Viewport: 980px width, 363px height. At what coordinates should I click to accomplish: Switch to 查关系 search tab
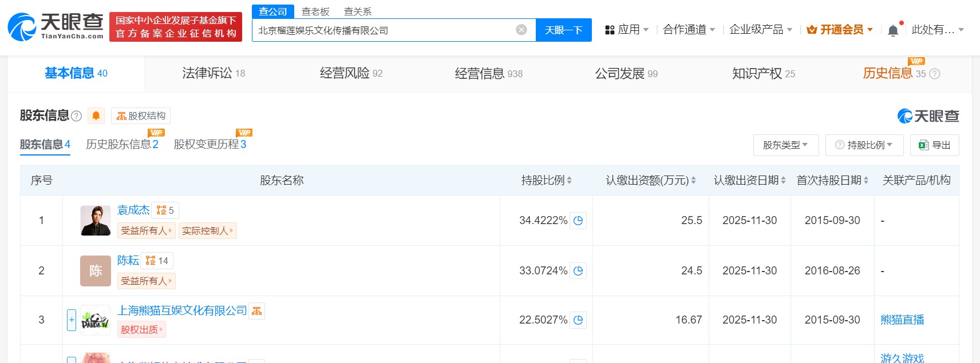pos(358,11)
